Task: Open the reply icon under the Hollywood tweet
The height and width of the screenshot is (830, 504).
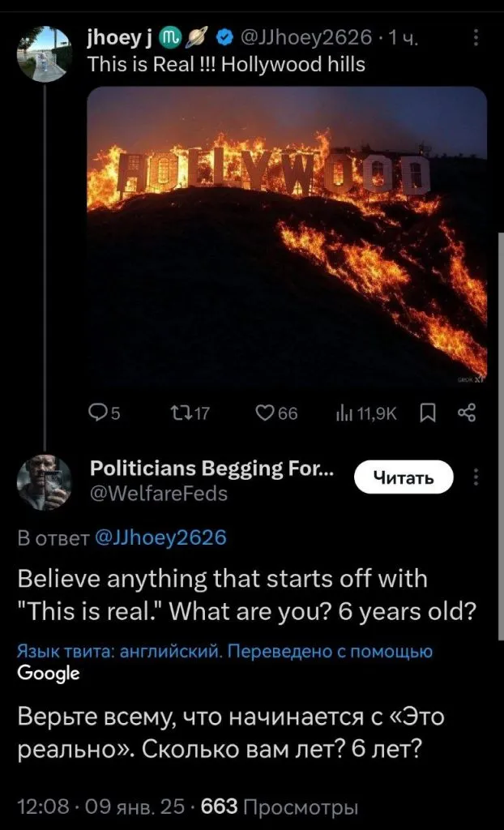Action: [98, 414]
